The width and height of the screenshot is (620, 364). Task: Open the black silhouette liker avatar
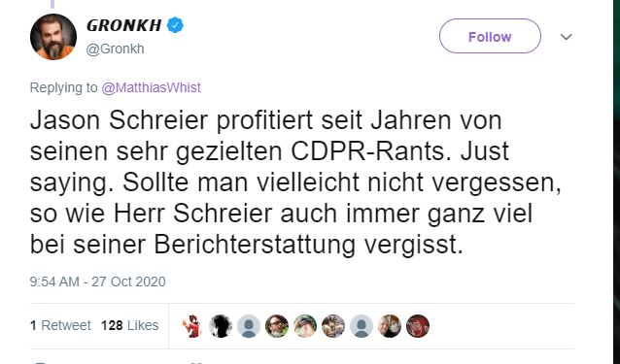point(221,326)
